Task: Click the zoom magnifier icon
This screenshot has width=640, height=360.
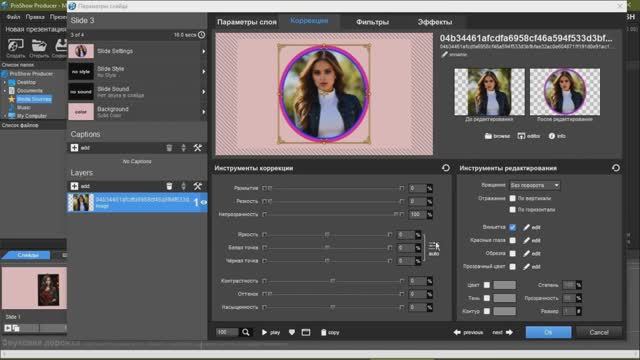Action: click(246, 332)
